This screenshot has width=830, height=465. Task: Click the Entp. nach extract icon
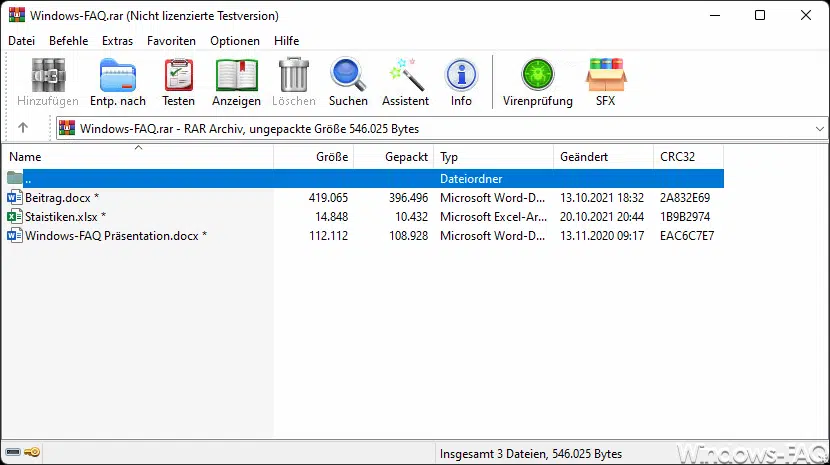[118, 82]
